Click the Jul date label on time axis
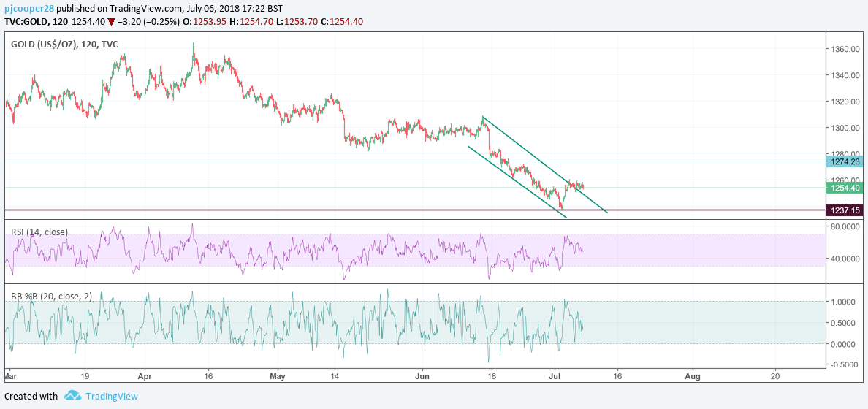 555,376
